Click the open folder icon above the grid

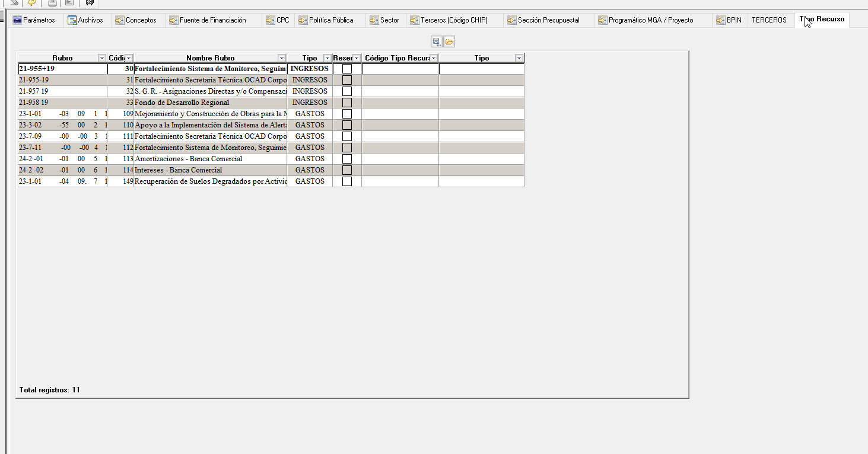point(449,41)
